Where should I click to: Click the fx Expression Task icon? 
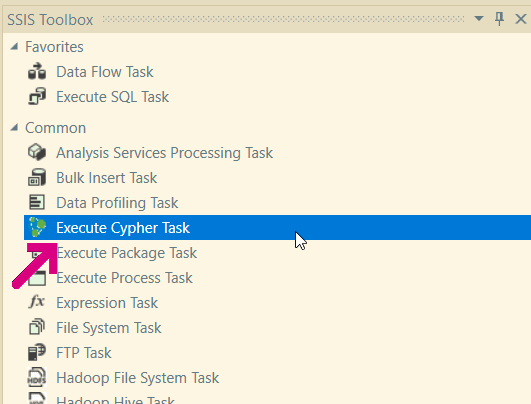click(x=37, y=302)
